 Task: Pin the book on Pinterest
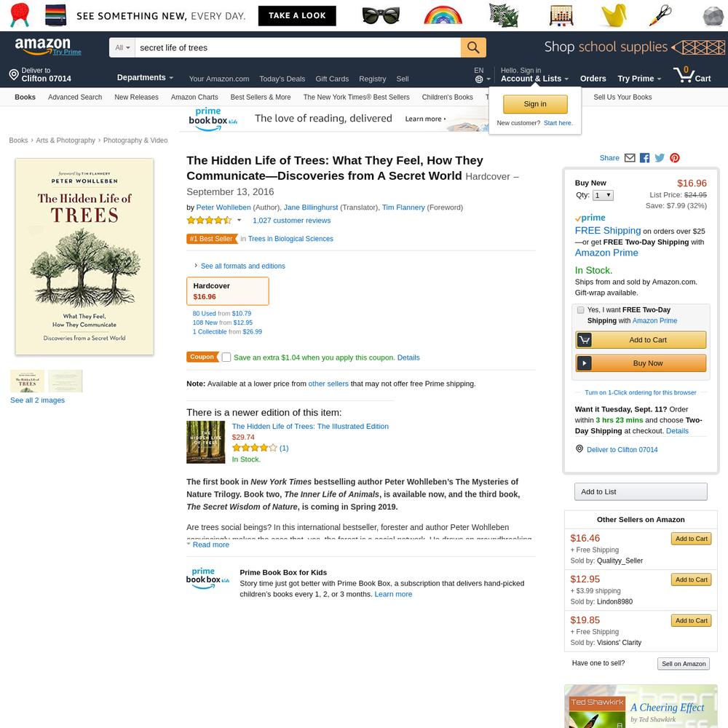point(675,158)
